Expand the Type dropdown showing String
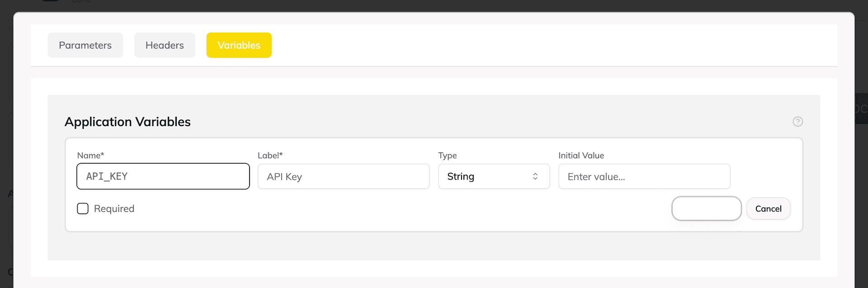This screenshot has height=288, width=868. point(493,176)
